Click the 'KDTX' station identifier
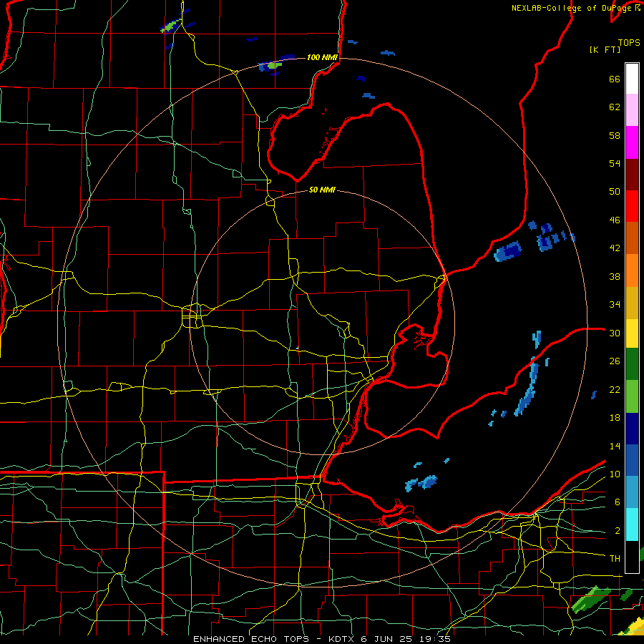The height and width of the screenshot is (644, 644). 342,639
